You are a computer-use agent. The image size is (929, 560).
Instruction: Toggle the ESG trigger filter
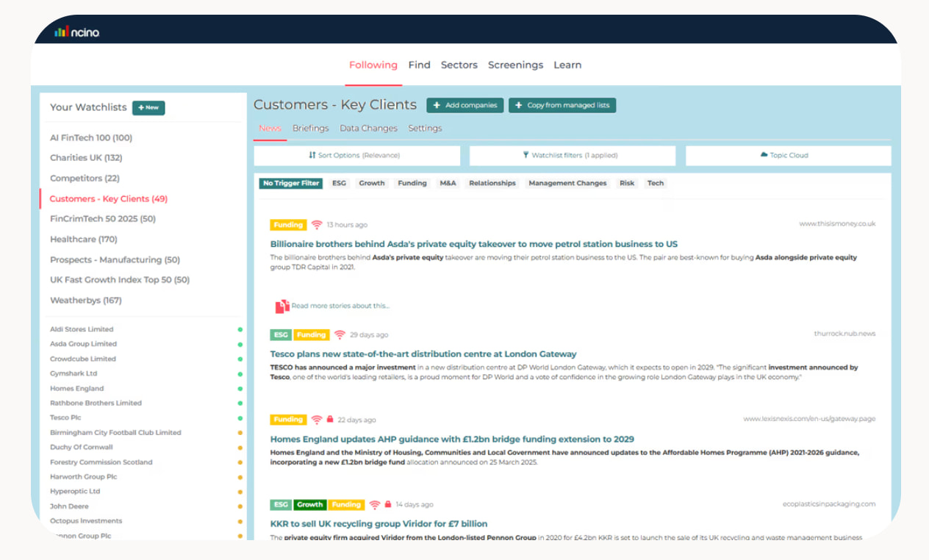(339, 183)
